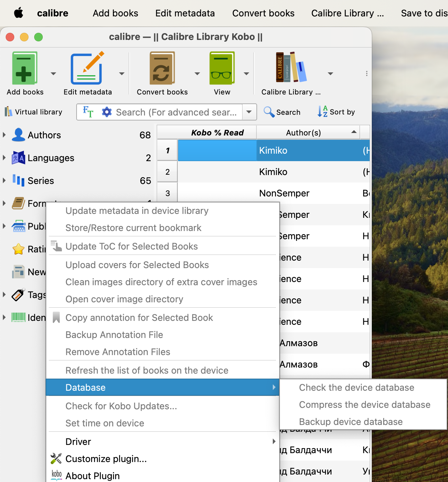
Task: Click the Sort by button
Action: [x=336, y=112]
